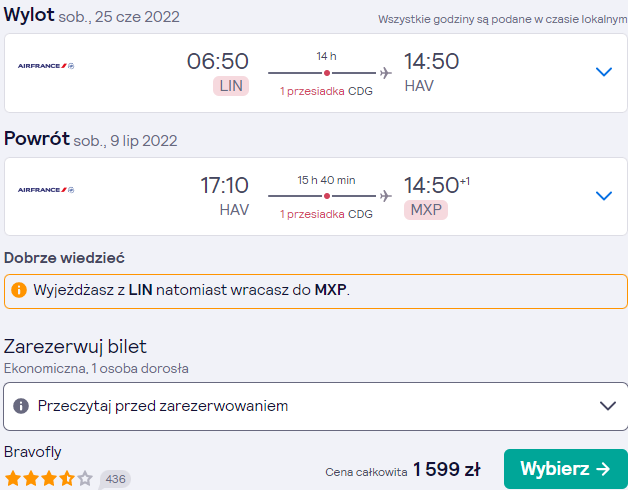The height and width of the screenshot is (490, 628).
Task: Click the Bravofly provider name
Action: [32, 452]
